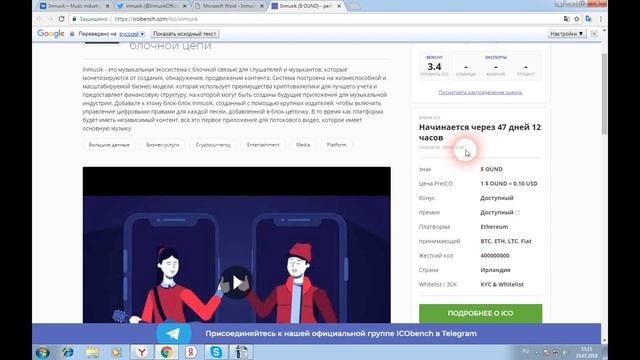Bookmark this page with the star icon
The image size is (640, 360).
pos(577,19)
